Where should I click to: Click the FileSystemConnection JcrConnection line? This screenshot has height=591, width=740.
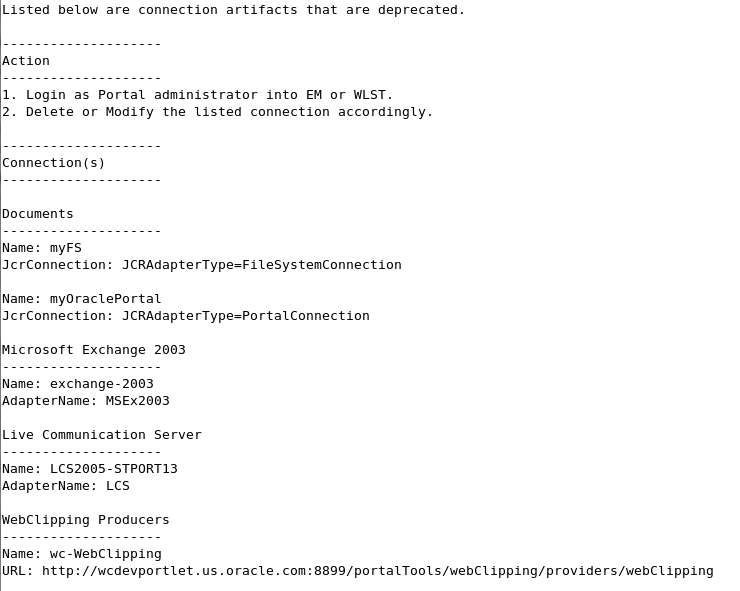pyautogui.click(x=201, y=265)
